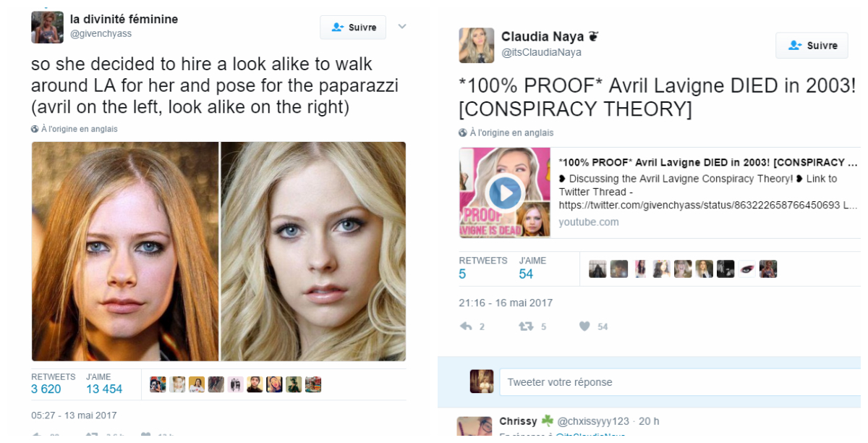Open the @itsClaudiaNaya handle link
868x443 pixels.
pos(541,52)
